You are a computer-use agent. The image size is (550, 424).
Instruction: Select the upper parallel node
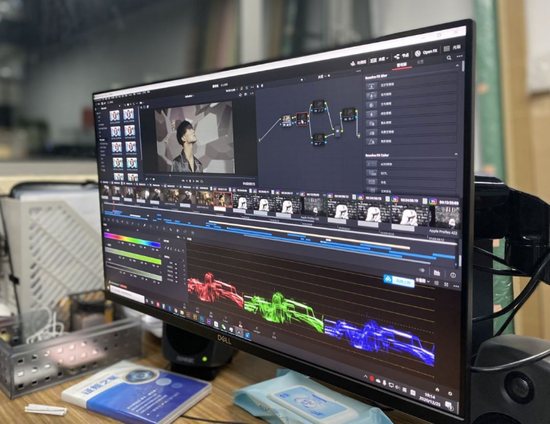click(318, 106)
